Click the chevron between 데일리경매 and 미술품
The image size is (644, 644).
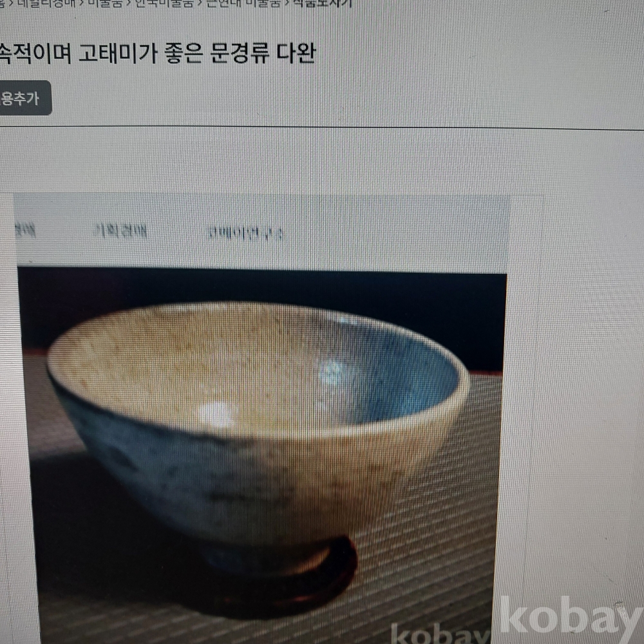82,3
